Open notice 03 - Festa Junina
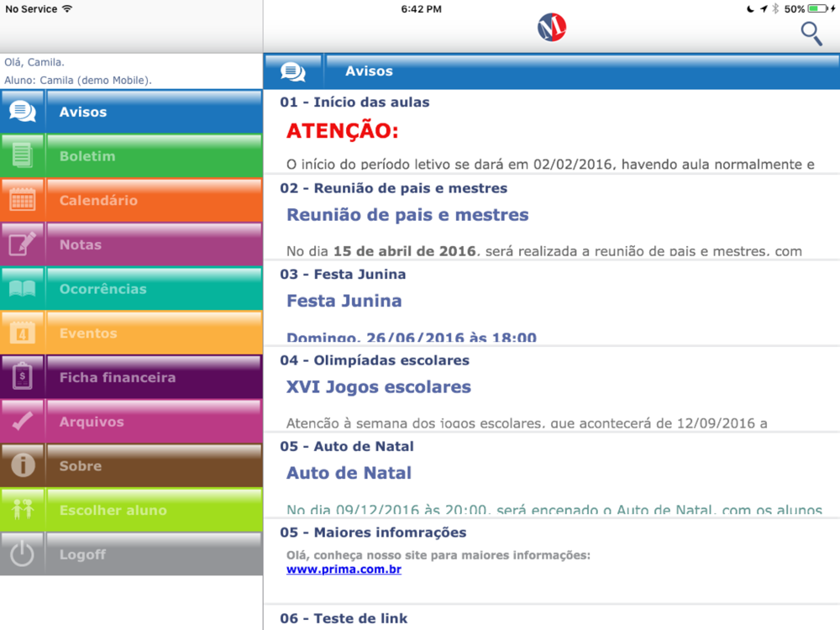840x630 pixels. click(552, 304)
